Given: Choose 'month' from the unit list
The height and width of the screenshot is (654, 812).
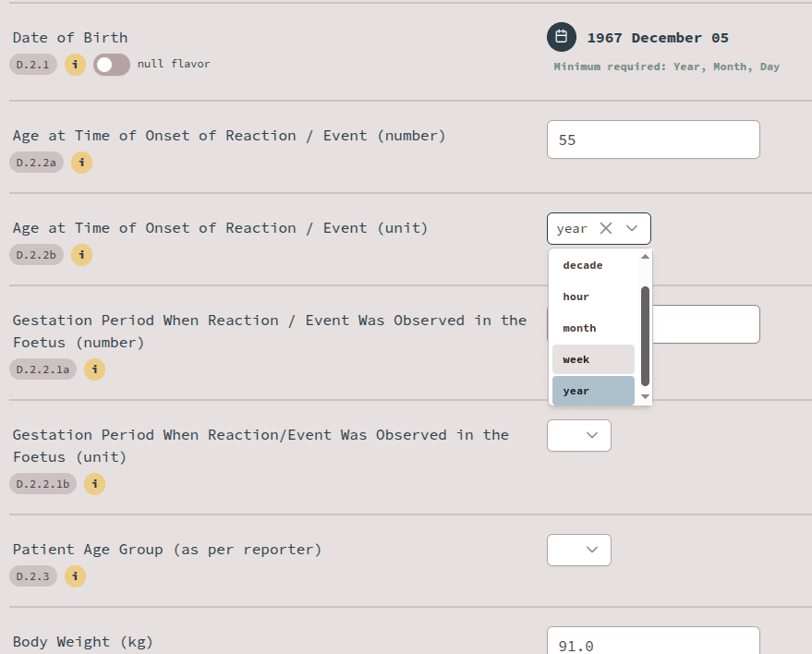Looking at the screenshot, I should 593,328.
